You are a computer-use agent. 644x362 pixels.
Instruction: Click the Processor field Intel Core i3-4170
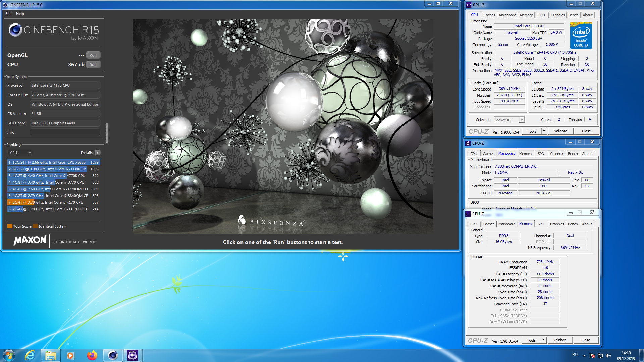pos(65,85)
